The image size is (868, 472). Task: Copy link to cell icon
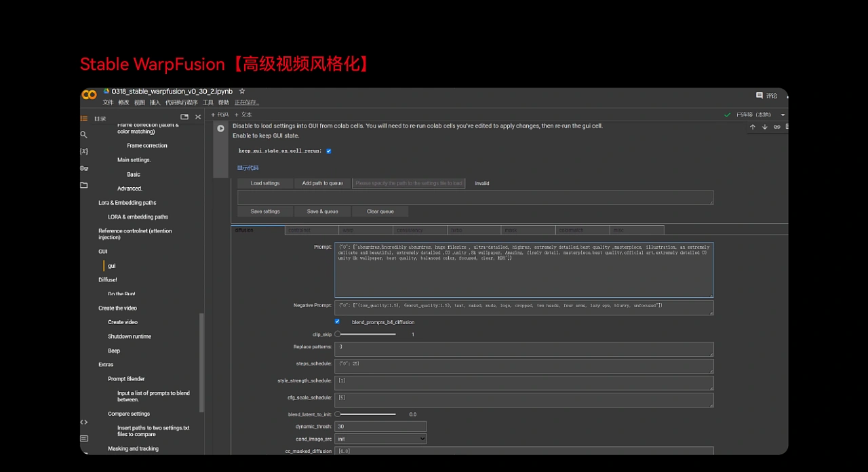point(777,127)
